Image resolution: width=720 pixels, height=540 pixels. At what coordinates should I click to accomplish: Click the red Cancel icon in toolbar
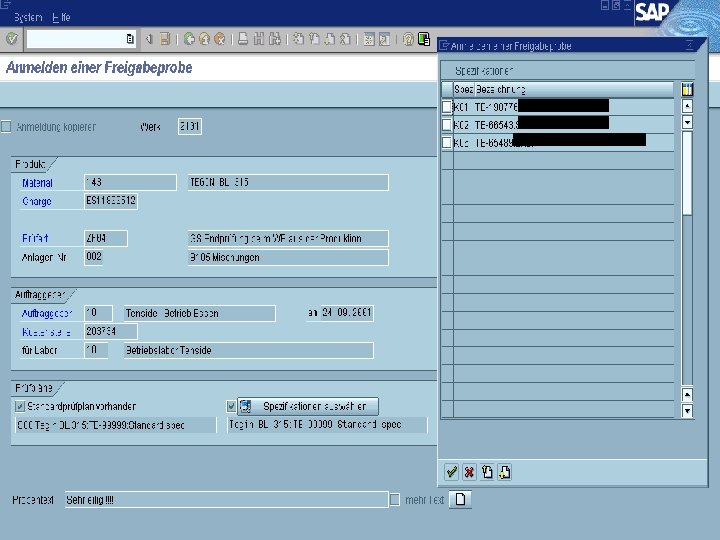[220, 39]
